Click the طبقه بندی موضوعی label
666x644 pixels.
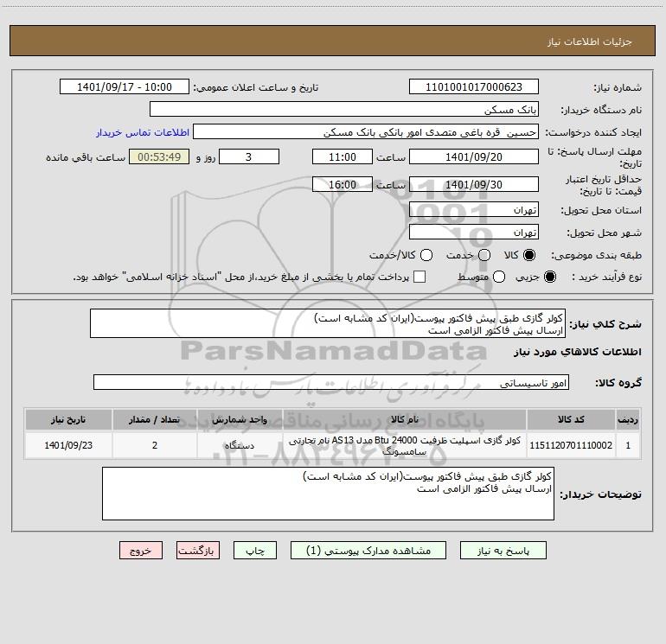click(x=596, y=255)
